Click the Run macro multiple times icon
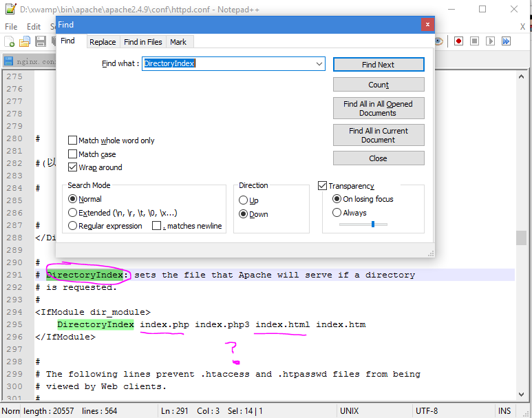 [507, 41]
